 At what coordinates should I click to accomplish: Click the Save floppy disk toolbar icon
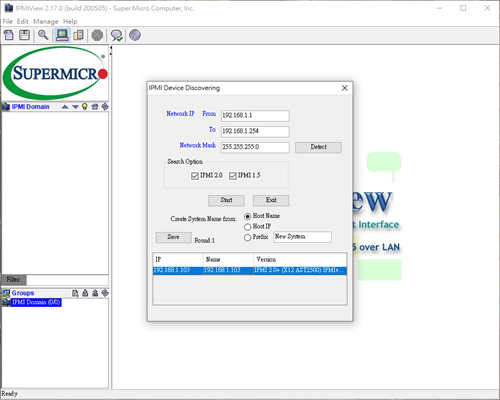[x=24, y=35]
